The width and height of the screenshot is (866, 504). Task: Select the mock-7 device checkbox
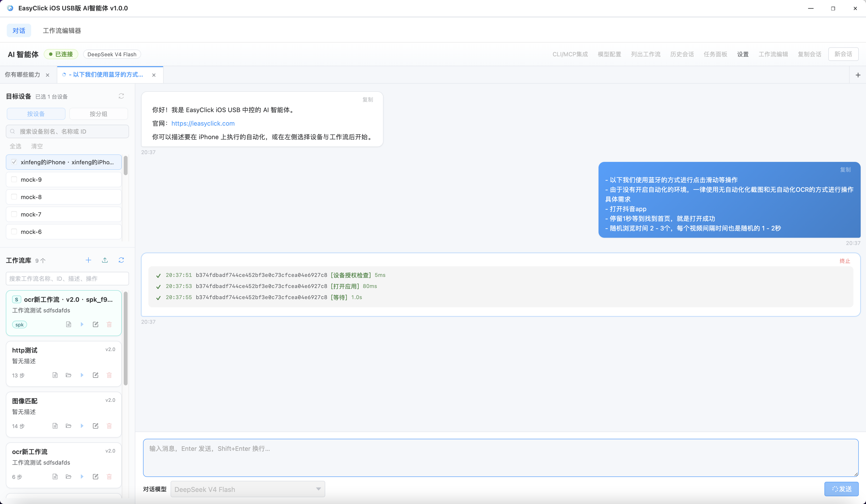[14, 214]
